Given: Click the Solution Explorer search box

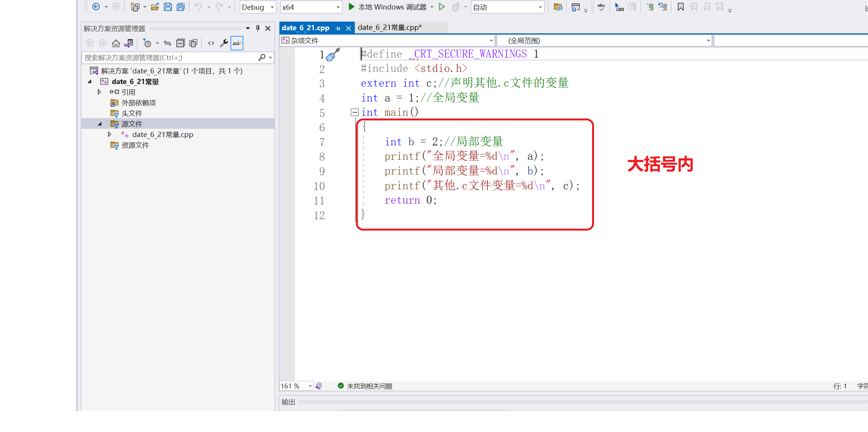Looking at the screenshot, I should coord(171,58).
